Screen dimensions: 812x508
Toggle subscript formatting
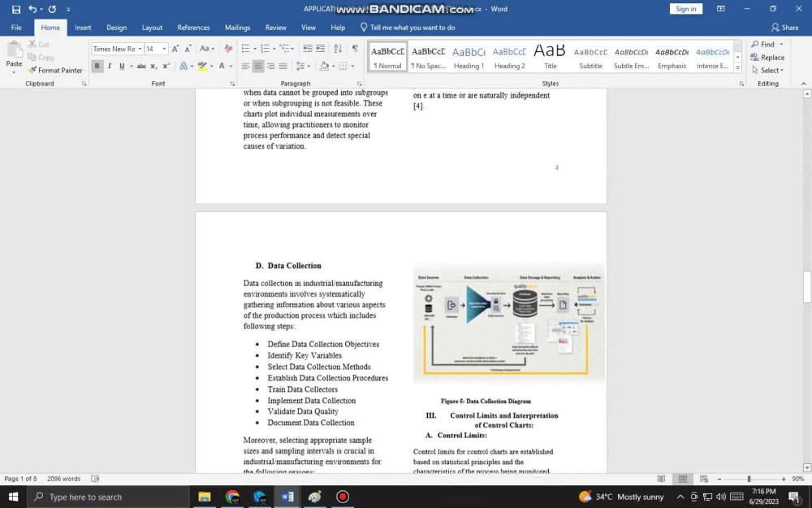pyautogui.click(x=153, y=67)
